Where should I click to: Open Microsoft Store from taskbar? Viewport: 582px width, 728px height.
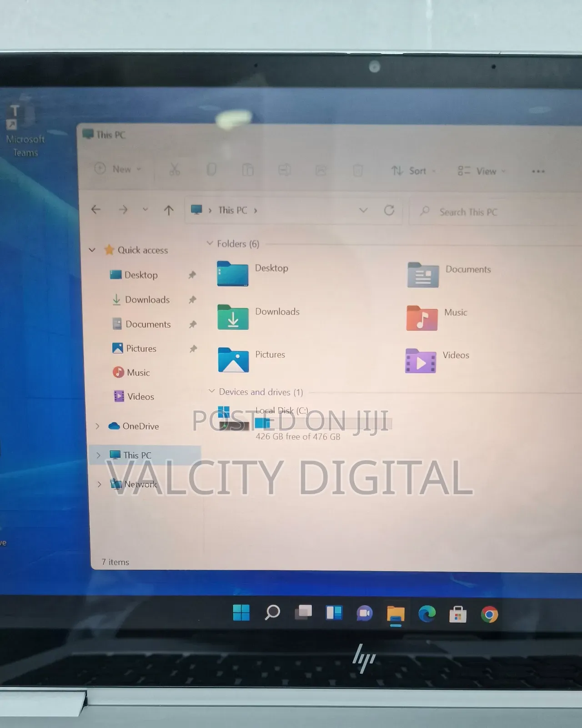click(458, 615)
